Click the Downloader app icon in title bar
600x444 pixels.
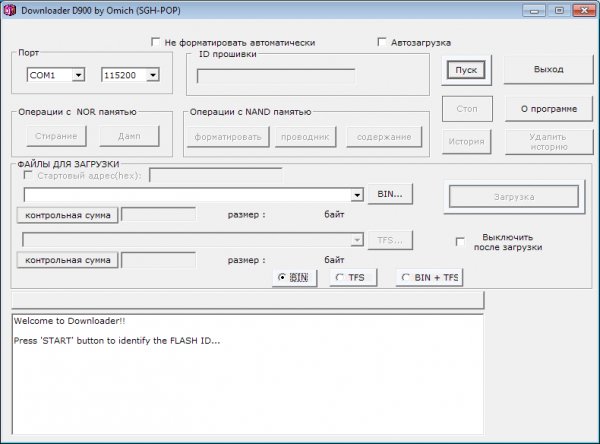9,10
